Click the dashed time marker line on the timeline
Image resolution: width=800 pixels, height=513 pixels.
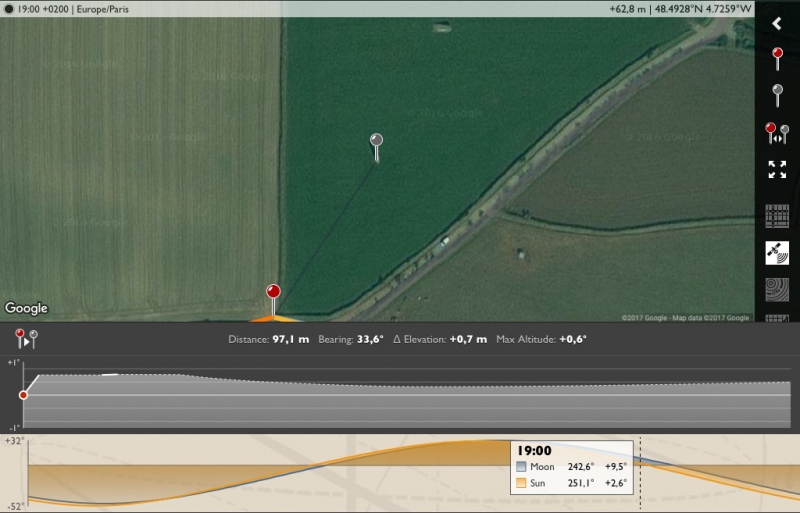point(640,472)
